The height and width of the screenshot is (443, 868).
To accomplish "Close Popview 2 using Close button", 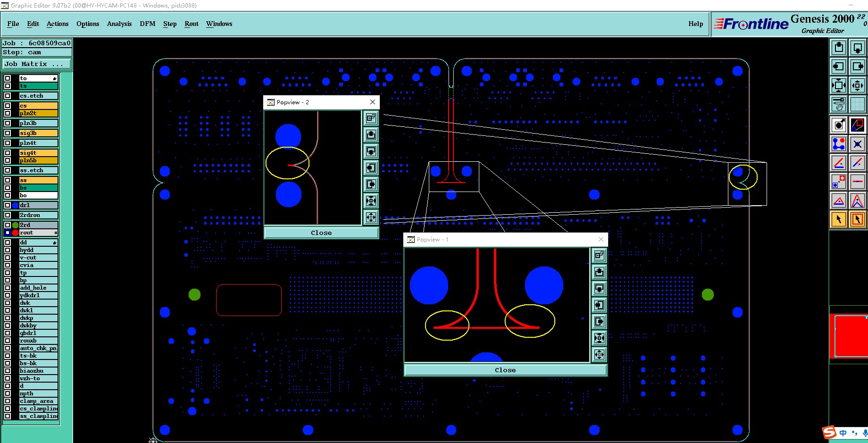I will point(321,233).
